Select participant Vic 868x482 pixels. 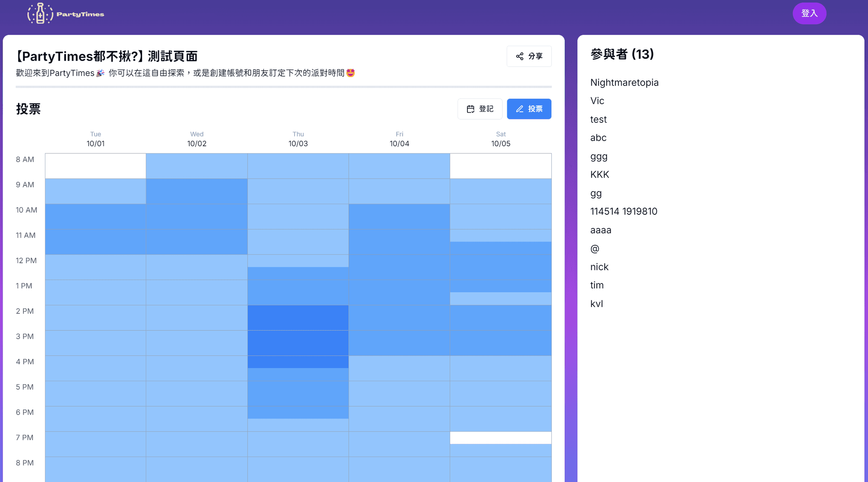pyautogui.click(x=597, y=101)
